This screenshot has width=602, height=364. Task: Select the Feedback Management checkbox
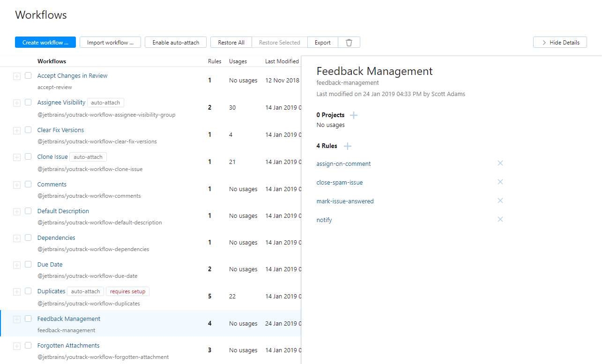[28, 318]
